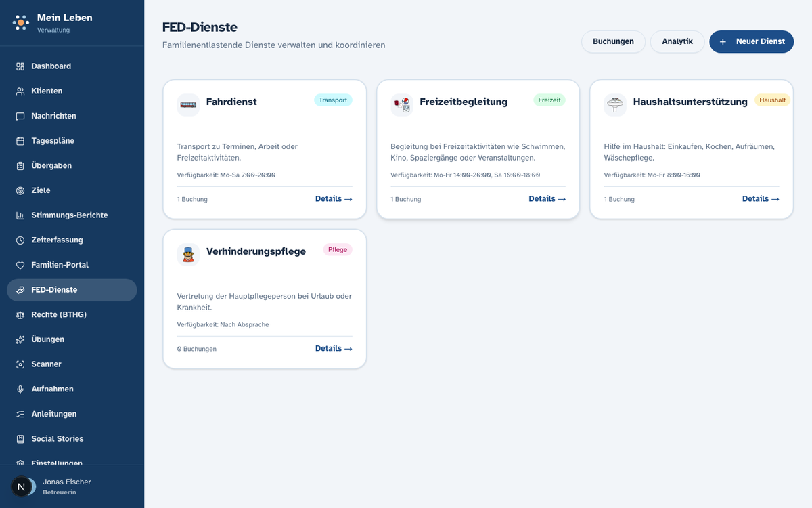Image resolution: width=812 pixels, height=508 pixels.
Task: Open the Familien-Portal section
Action: point(72,265)
